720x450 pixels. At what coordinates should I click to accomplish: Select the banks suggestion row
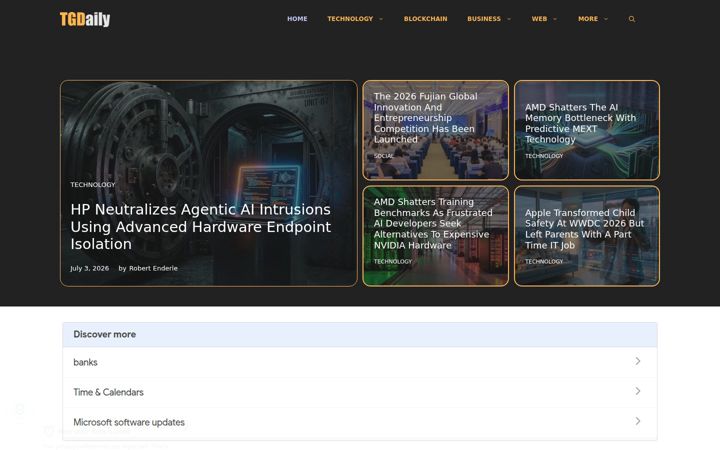pyautogui.click(x=360, y=362)
